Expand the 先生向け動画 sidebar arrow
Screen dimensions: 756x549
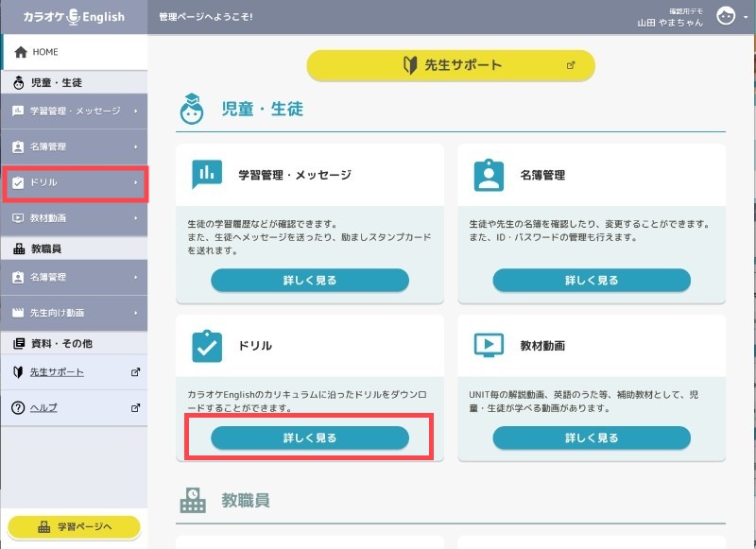click(x=136, y=314)
